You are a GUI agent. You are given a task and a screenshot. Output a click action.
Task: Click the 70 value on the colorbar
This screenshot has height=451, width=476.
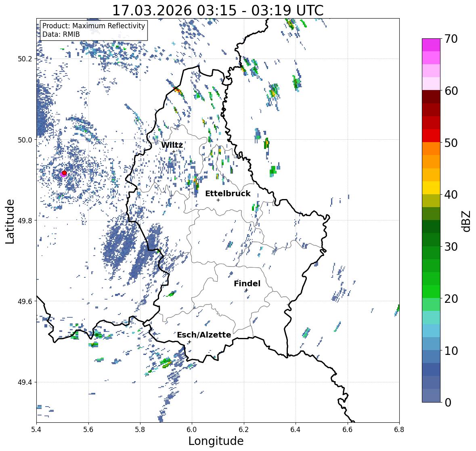[451, 39]
